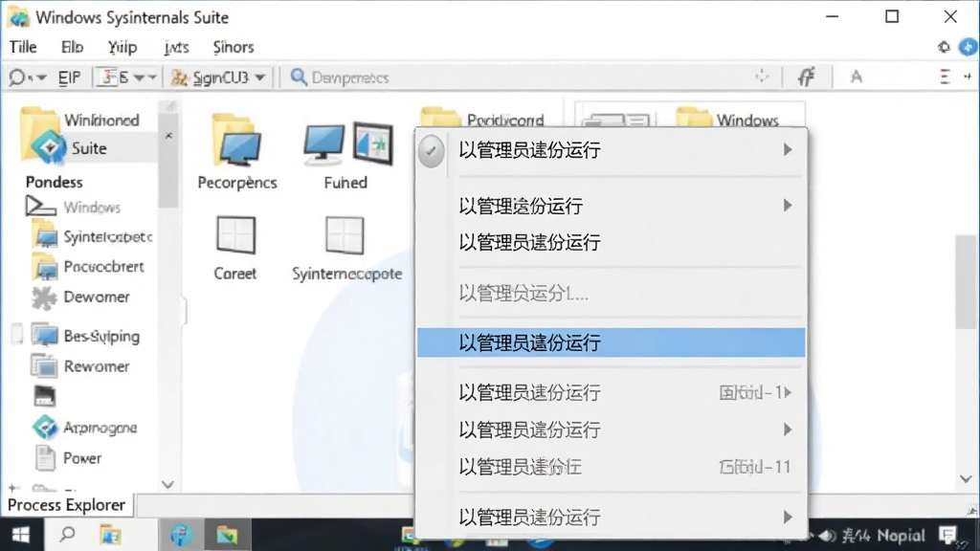This screenshot has width=980, height=551.
Task: Click the EIP toolbar button
Action: (x=69, y=77)
